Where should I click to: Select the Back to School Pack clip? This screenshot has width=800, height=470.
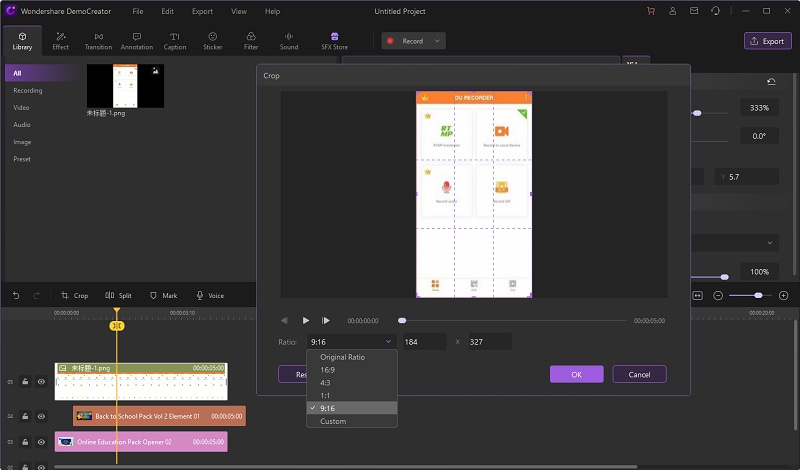click(x=159, y=416)
